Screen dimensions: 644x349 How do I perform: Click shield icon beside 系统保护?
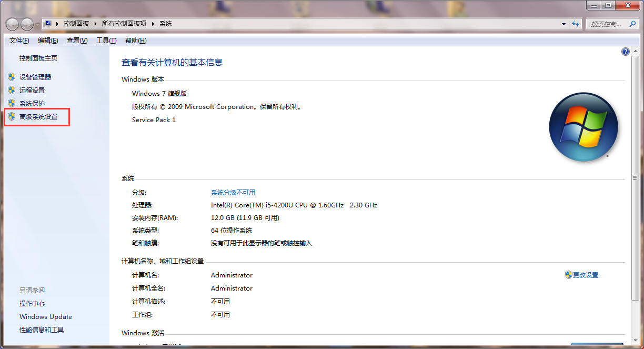coord(12,103)
